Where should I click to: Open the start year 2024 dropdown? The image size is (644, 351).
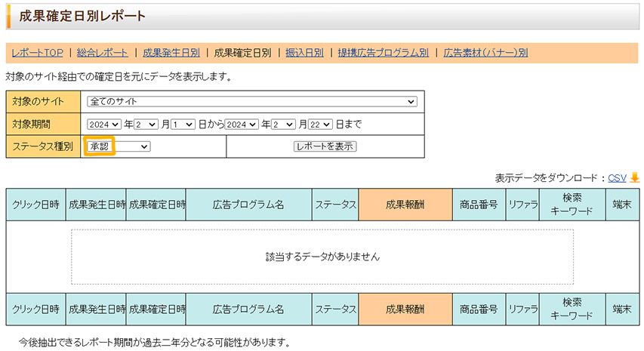click(104, 124)
